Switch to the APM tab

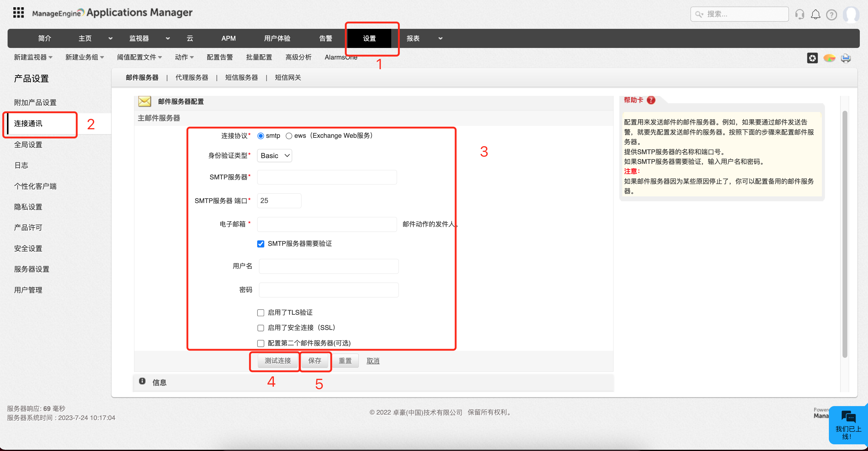pyautogui.click(x=228, y=39)
